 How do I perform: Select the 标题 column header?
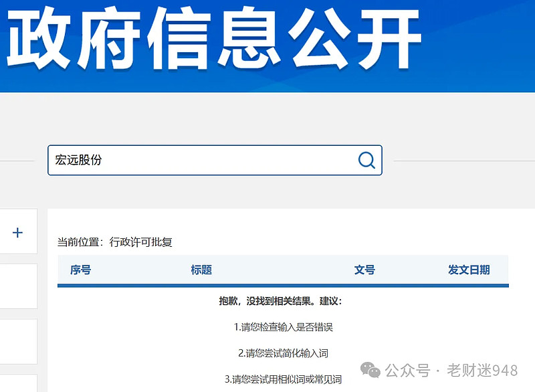click(201, 270)
